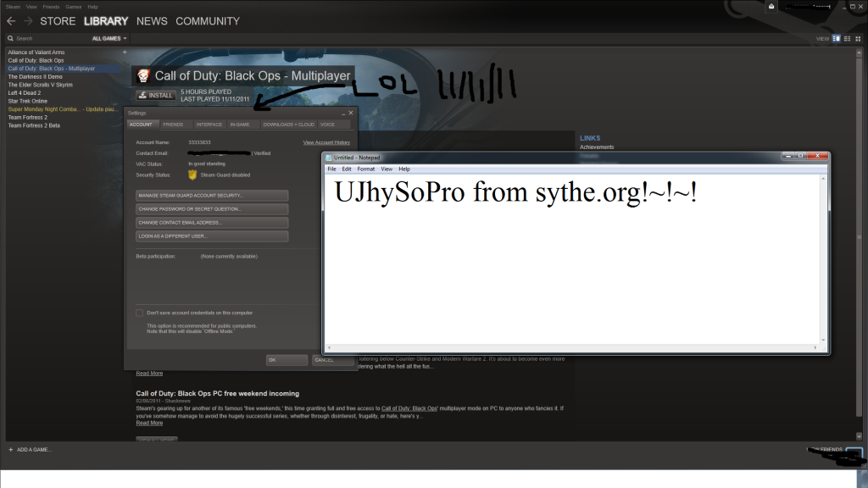Select The Elder Scrolls V Skyrim
This screenshot has height=488, width=868.
[x=40, y=86]
